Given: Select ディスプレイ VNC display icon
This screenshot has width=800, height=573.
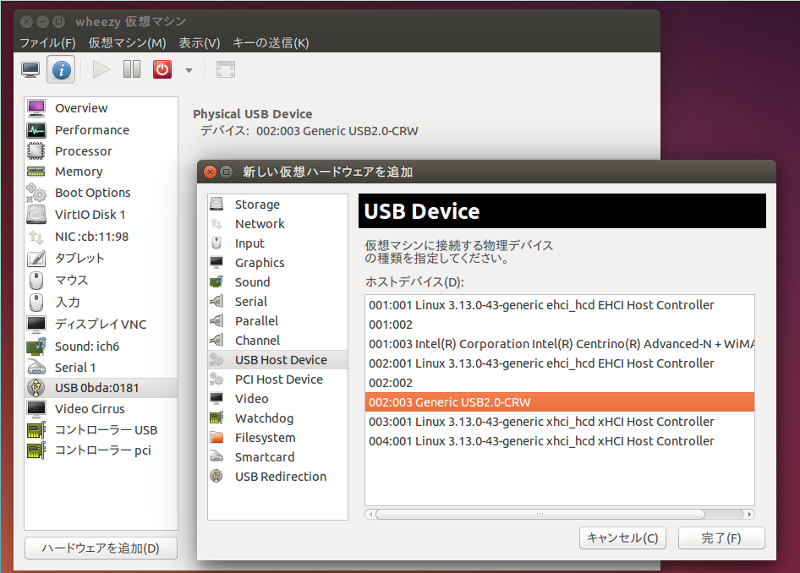Looking at the screenshot, I should point(36,324).
